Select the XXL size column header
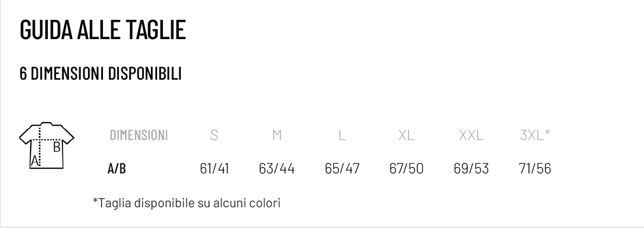The height and width of the screenshot is (228, 644). click(471, 135)
